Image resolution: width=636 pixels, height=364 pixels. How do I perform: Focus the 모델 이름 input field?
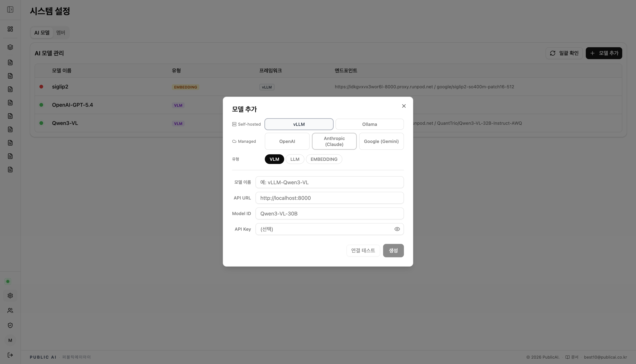pos(329,182)
